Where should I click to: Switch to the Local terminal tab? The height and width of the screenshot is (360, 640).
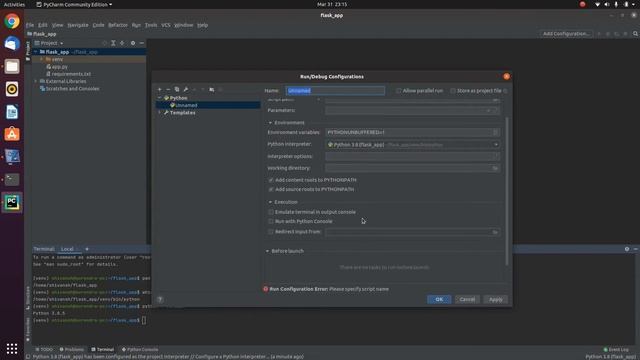click(67, 249)
